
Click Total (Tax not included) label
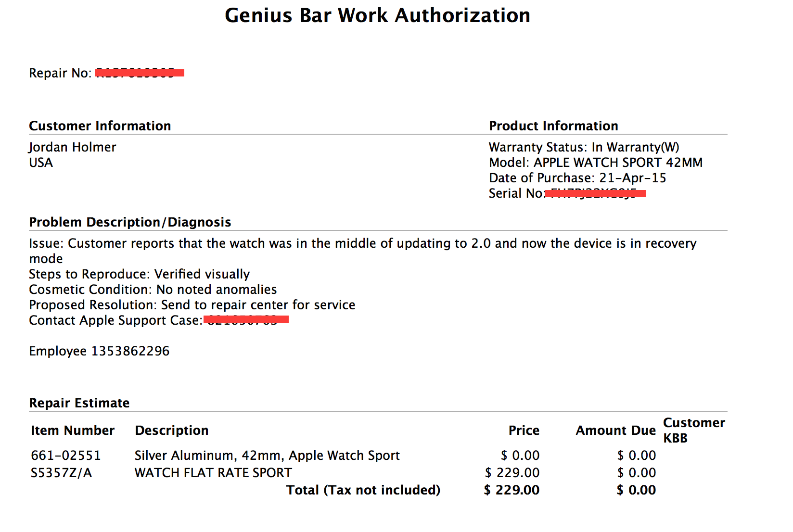(x=363, y=490)
